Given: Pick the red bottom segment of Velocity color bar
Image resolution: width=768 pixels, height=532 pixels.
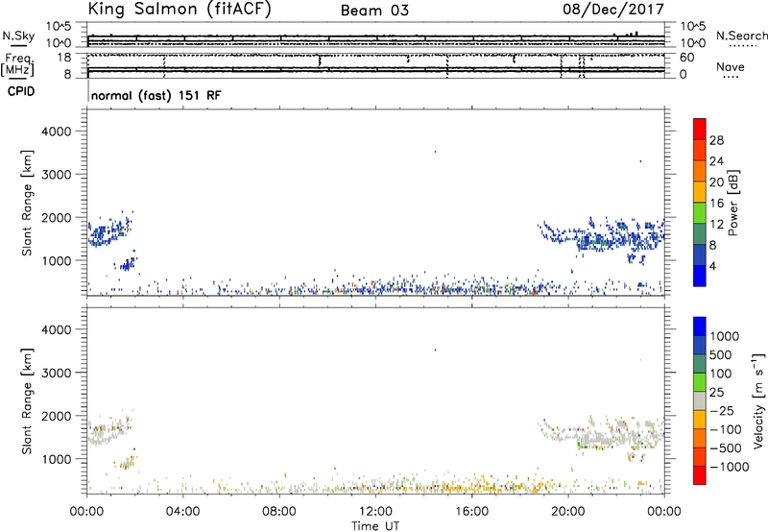Looking at the screenshot, I should (x=700, y=475).
